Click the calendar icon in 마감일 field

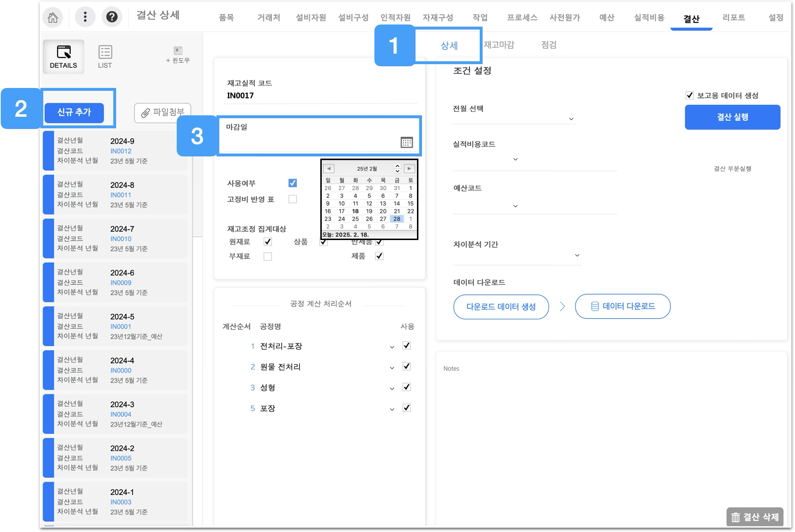tap(407, 142)
